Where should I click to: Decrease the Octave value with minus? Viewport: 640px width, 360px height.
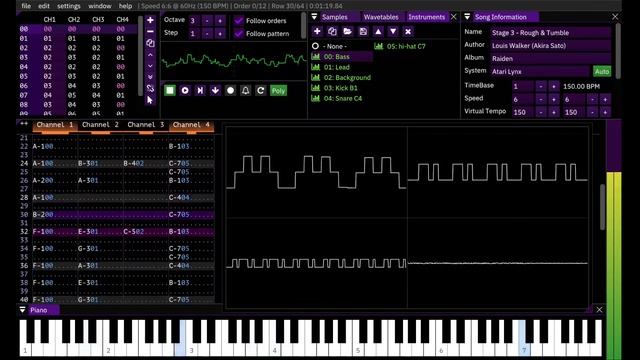tap(207, 20)
